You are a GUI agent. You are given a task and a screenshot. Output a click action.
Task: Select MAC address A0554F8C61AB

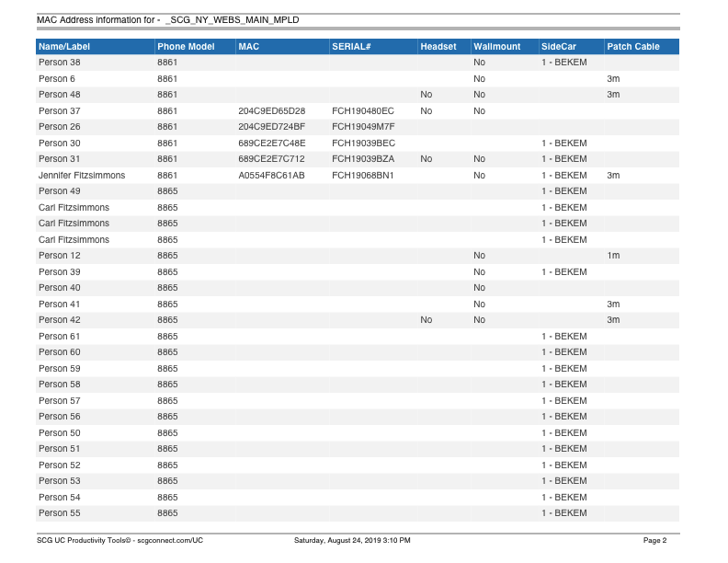pos(271,175)
